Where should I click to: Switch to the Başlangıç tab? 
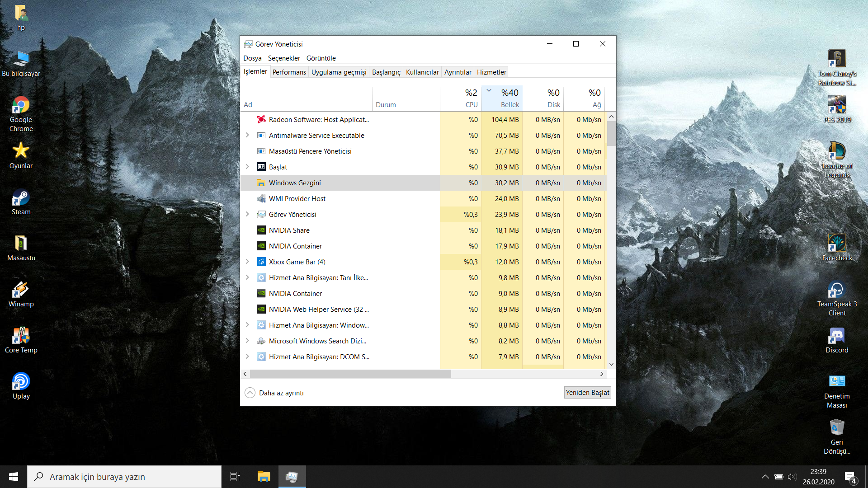pyautogui.click(x=386, y=72)
